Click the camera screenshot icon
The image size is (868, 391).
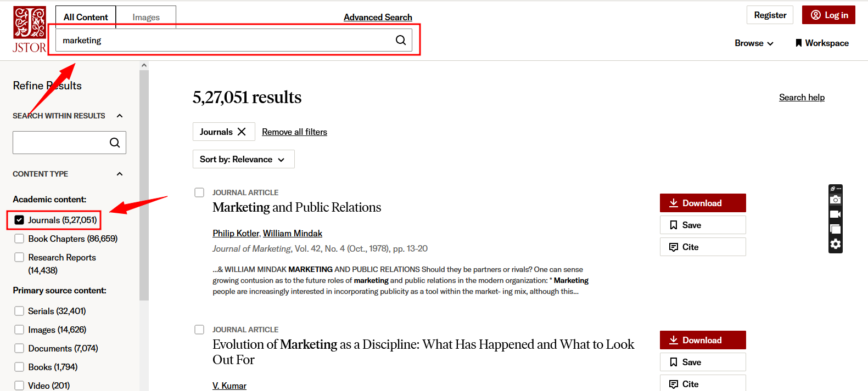[x=835, y=200]
